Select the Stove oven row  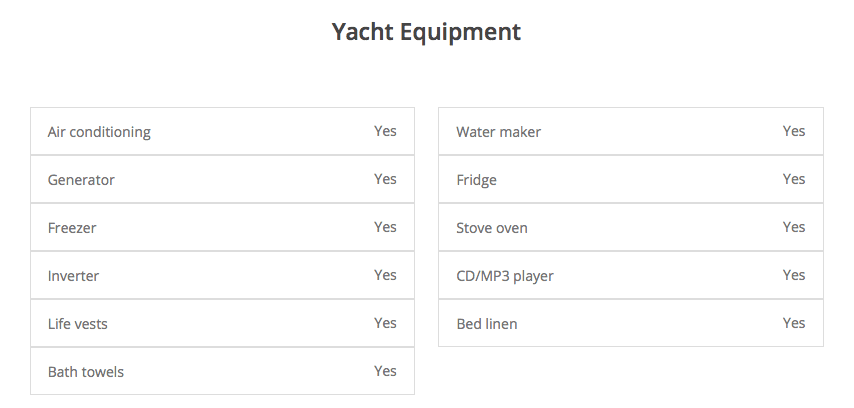(630, 228)
